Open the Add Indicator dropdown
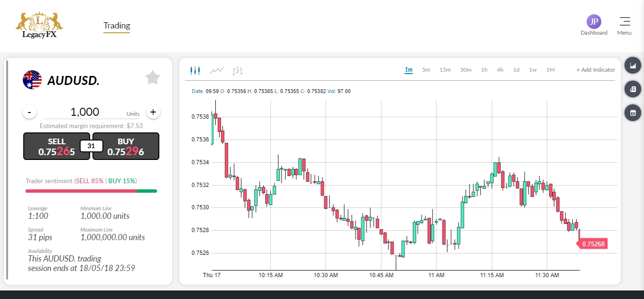Screen dimensions: 644x299 point(596,70)
